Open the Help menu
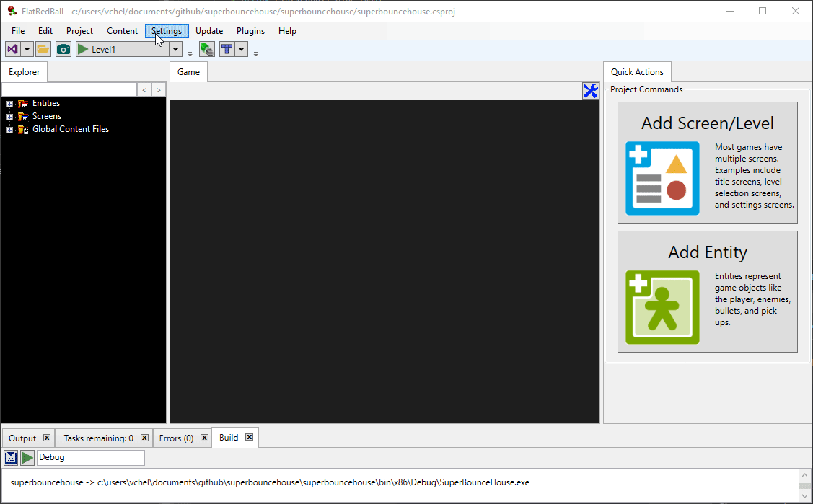Image resolution: width=813 pixels, height=504 pixels. pos(287,31)
